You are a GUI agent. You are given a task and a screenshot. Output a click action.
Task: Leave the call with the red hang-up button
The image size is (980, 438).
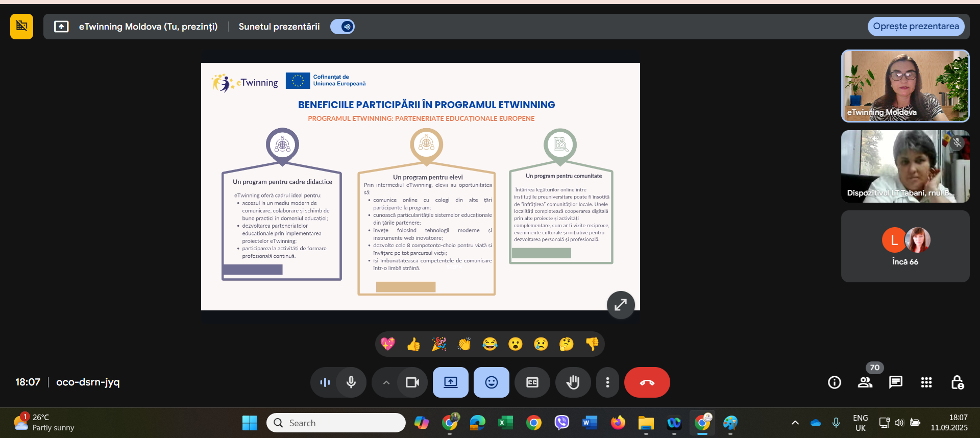tap(647, 382)
